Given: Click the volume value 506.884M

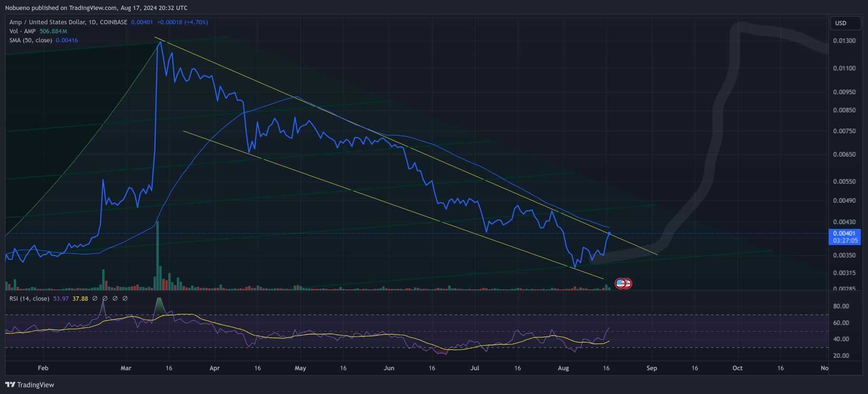Looking at the screenshot, I should [53, 31].
